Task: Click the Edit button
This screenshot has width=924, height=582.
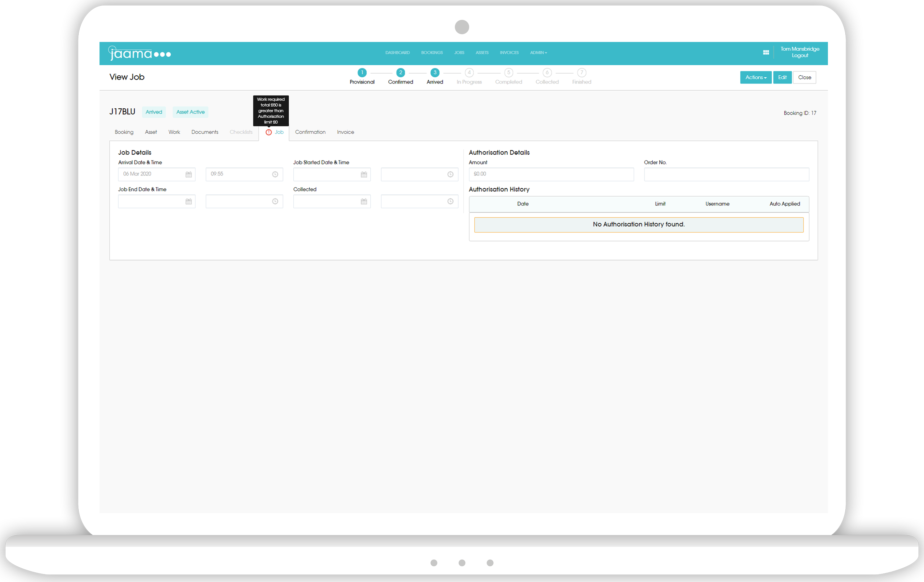Action: pos(783,77)
